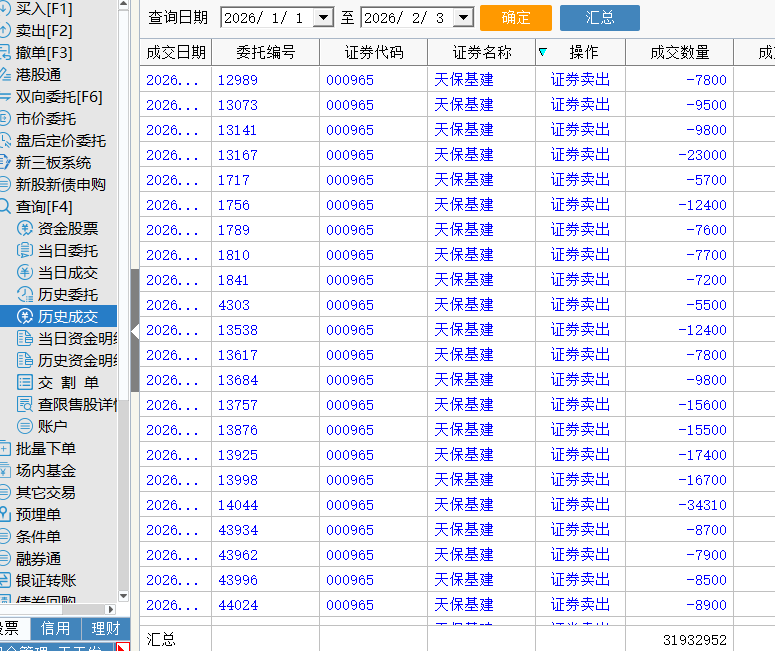Click the 交割单 list icon
The width and height of the screenshot is (775, 651).
[x=25, y=383]
